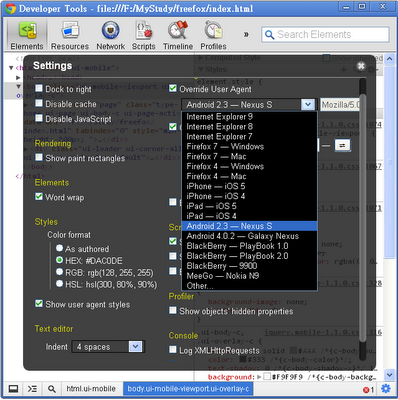Screen dimensions: 398x400
Task: Show the console icon in status bar
Action: pos(32,389)
